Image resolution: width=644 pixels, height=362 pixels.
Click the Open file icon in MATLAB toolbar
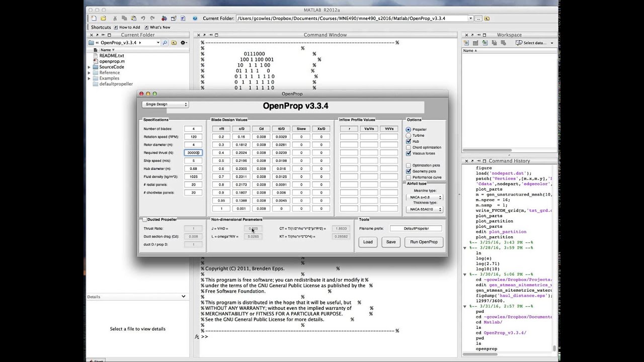103,18
